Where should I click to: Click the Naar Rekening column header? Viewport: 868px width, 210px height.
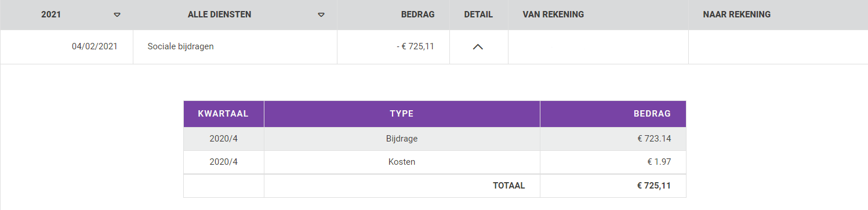(x=736, y=15)
